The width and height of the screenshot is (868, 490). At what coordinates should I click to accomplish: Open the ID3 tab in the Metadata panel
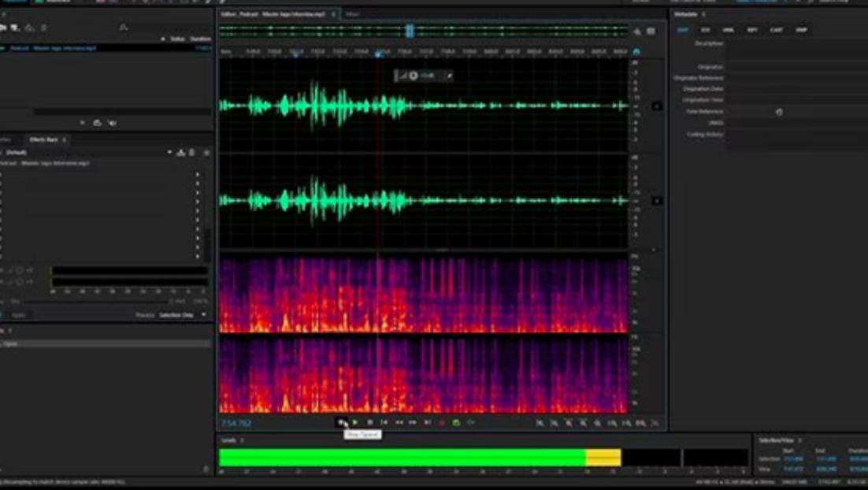tap(706, 29)
